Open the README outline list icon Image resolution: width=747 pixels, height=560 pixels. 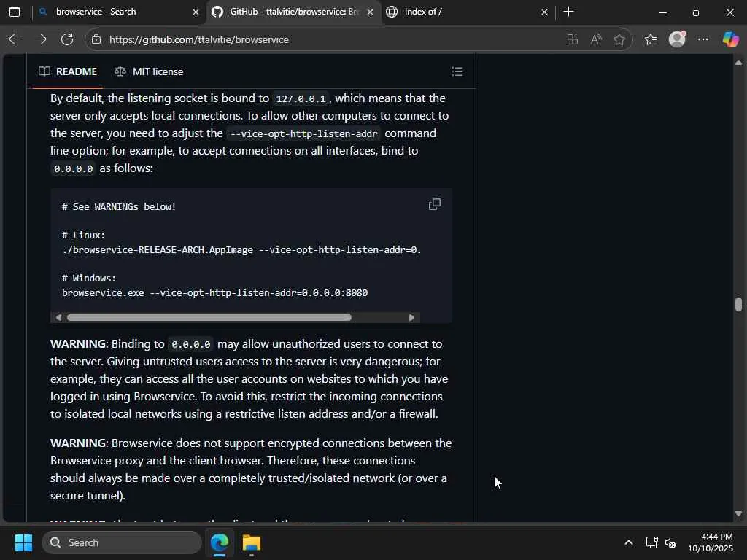(x=457, y=71)
